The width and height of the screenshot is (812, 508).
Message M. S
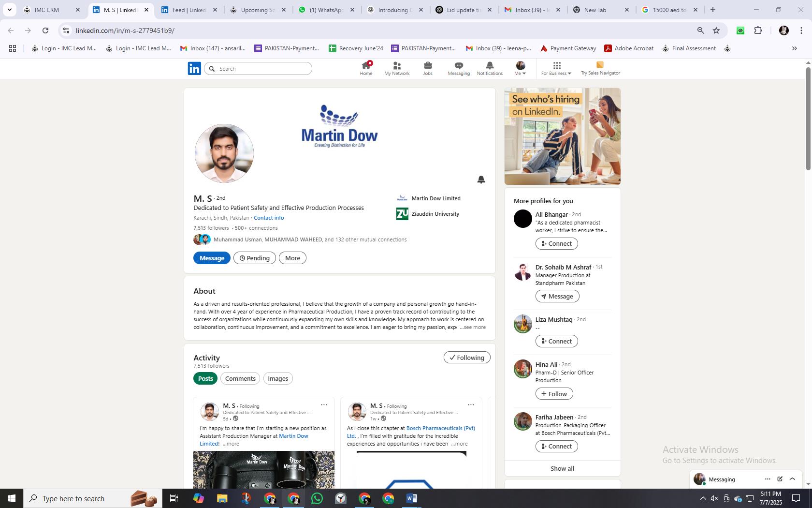[212, 258]
